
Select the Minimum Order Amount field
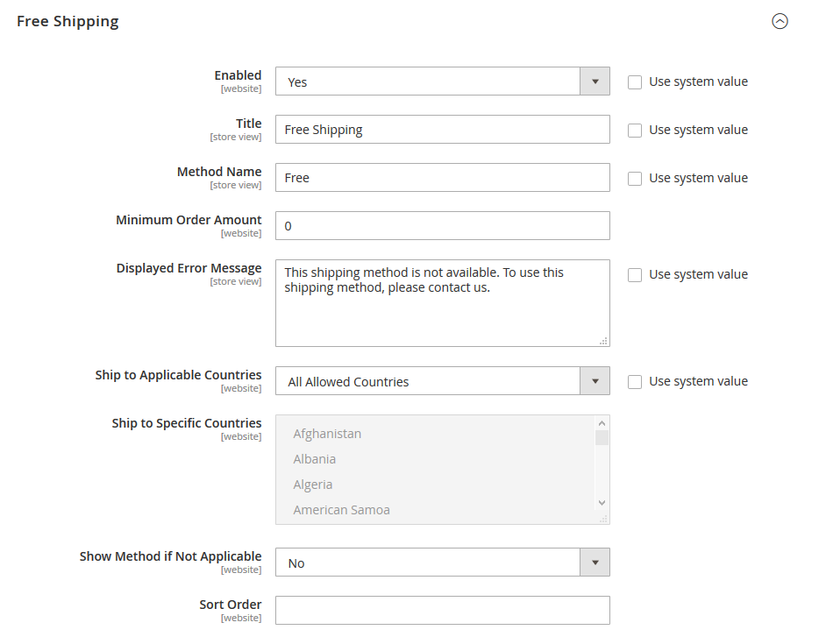[443, 225]
